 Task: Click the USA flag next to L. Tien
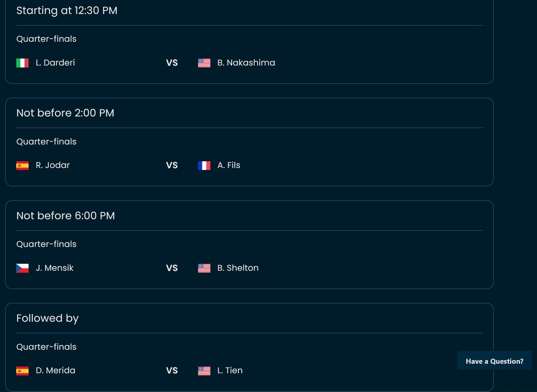204,371
